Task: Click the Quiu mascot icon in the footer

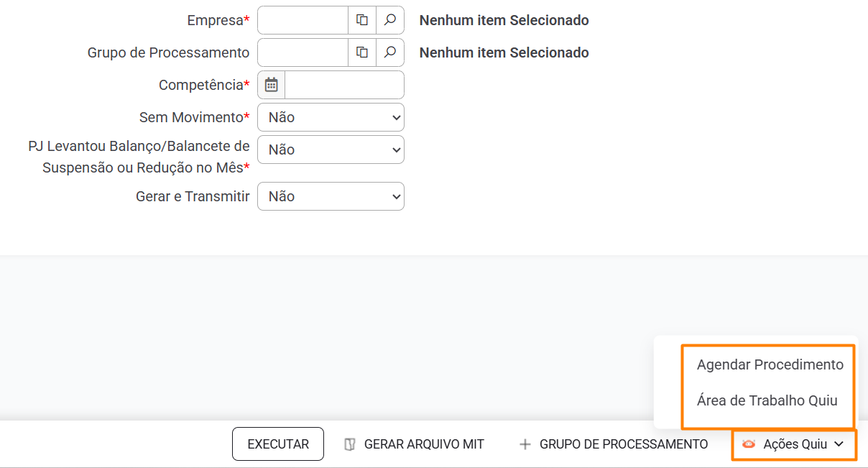Action: tap(749, 444)
